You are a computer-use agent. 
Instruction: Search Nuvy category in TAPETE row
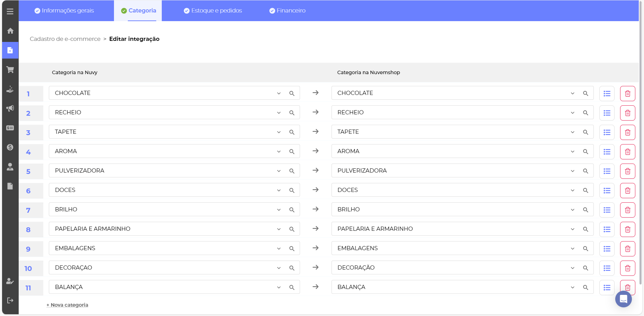292,132
